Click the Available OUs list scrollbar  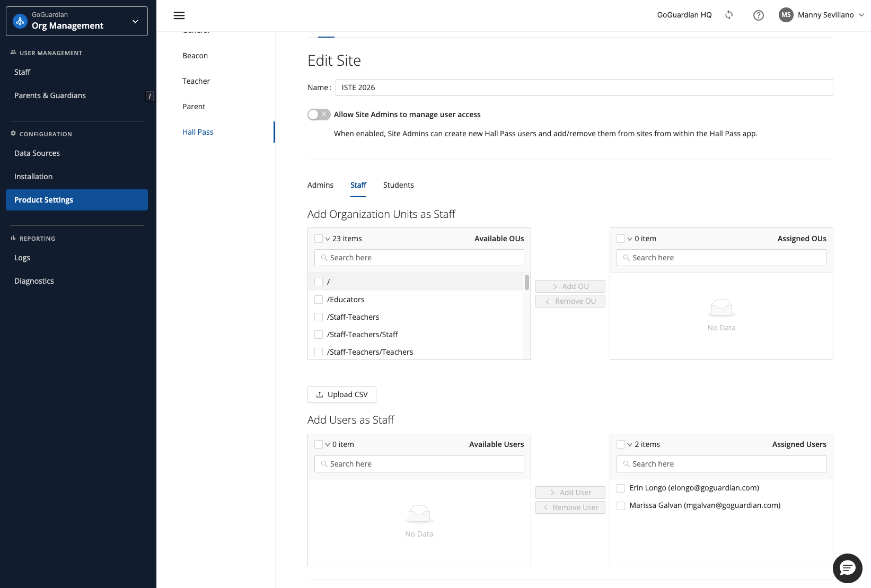point(527,282)
